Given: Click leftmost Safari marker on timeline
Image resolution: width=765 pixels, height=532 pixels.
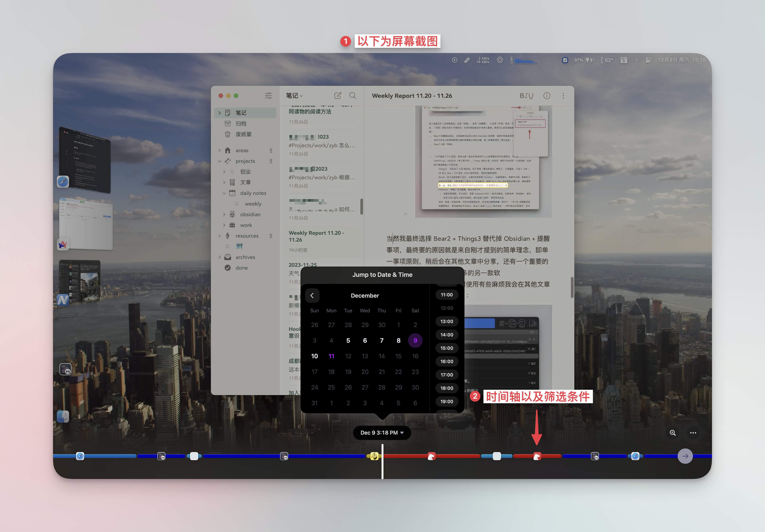Looking at the screenshot, I should (80, 456).
